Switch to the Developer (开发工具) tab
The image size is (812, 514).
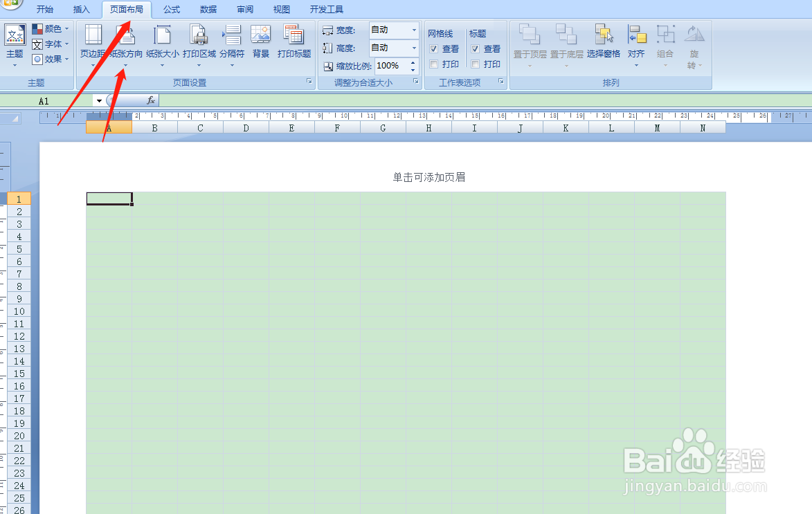pyautogui.click(x=327, y=9)
